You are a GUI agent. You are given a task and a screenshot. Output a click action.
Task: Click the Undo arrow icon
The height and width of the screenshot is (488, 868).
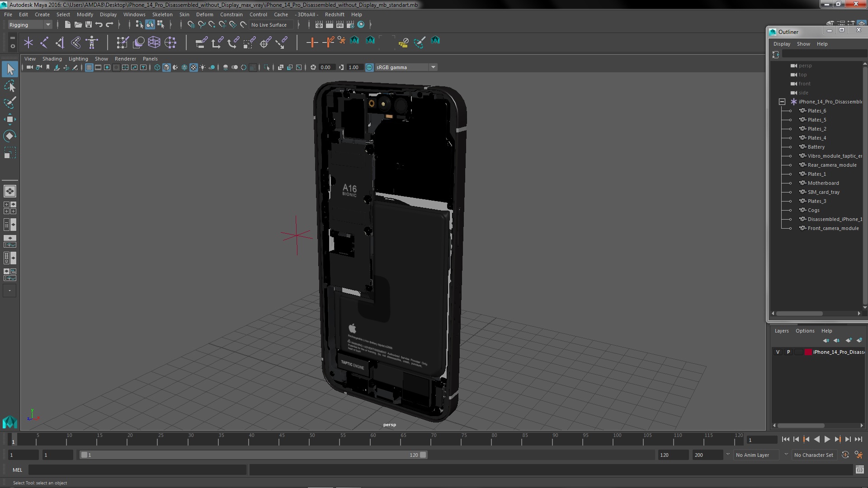pos(99,24)
